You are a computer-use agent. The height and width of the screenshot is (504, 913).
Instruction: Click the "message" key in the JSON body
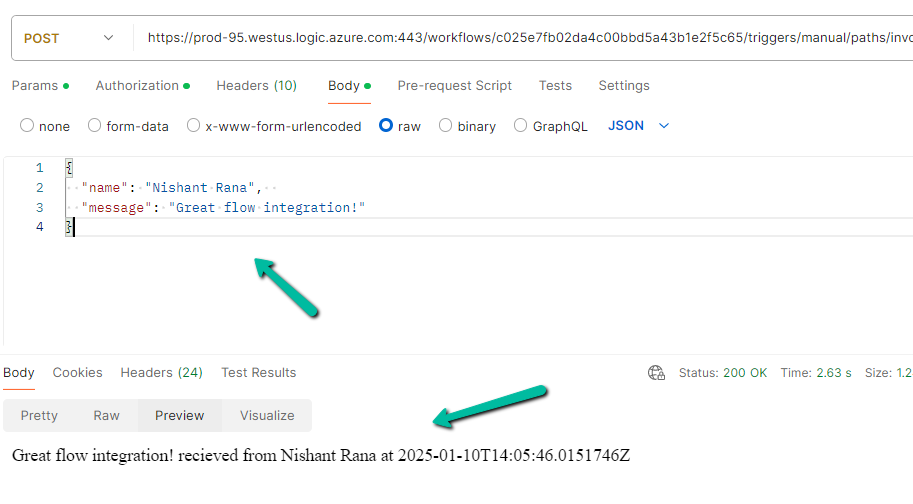pyautogui.click(x=116, y=208)
